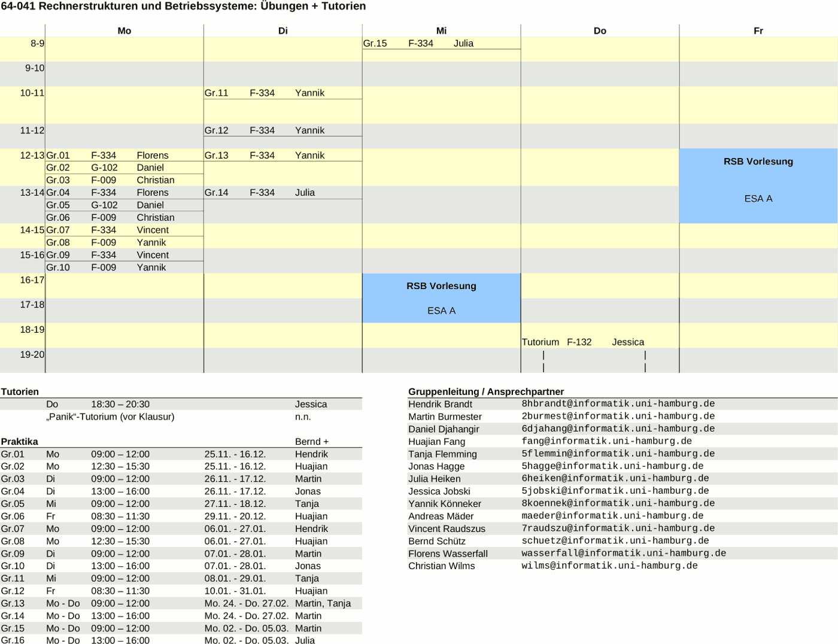Click the name 'Jessica Jobski'
The image size is (838, 644).
pos(439,491)
